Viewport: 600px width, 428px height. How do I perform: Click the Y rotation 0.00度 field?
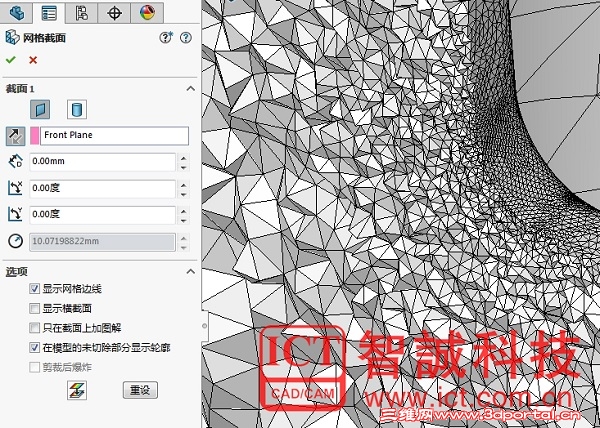tap(102, 215)
